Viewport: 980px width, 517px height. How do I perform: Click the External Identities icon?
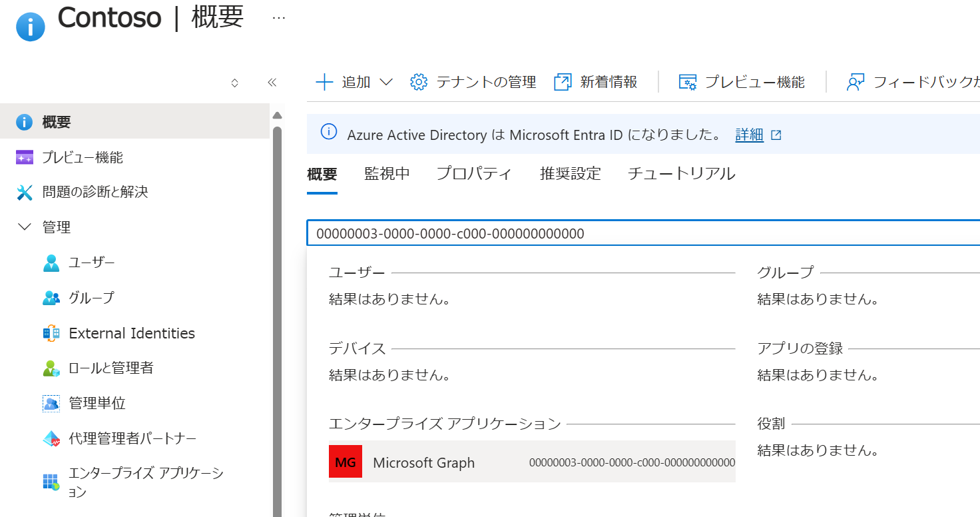coord(51,333)
